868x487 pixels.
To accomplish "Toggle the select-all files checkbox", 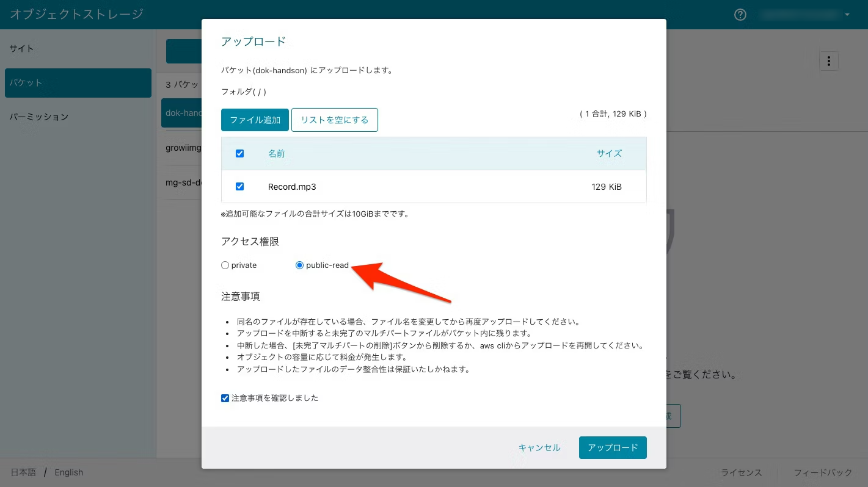I will (239, 154).
